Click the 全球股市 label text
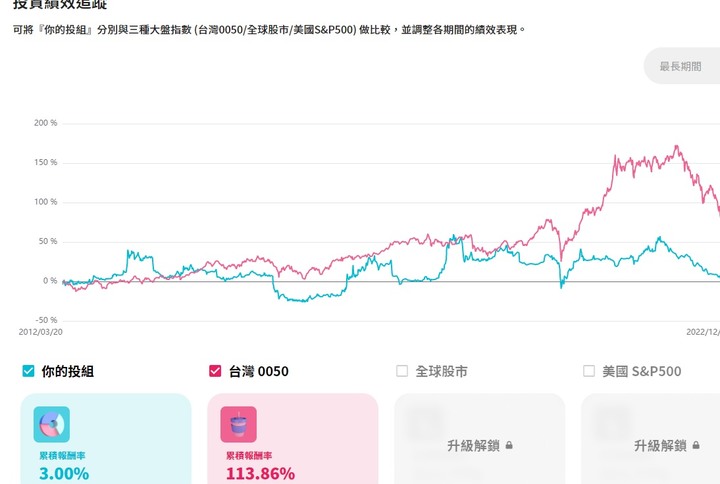The height and width of the screenshot is (484, 720). [441, 371]
